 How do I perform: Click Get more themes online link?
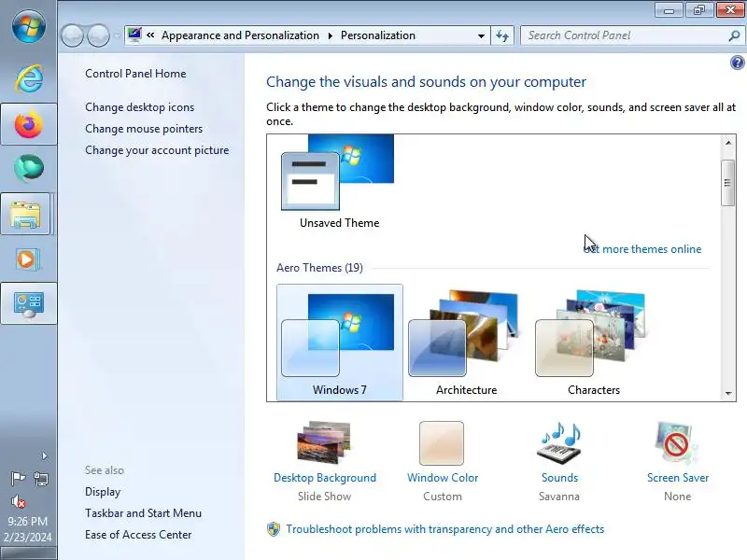pos(642,249)
